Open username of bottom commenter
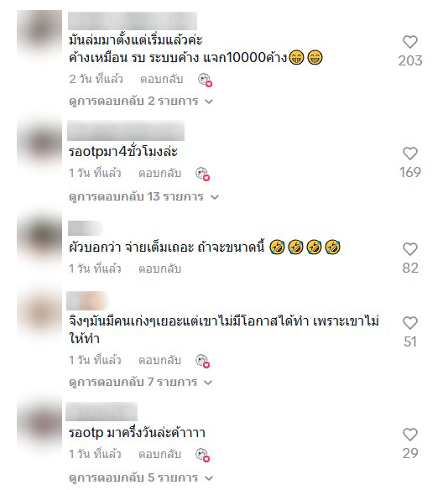Screen dimensions: 448x490 pyautogui.click(x=102, y=412)
